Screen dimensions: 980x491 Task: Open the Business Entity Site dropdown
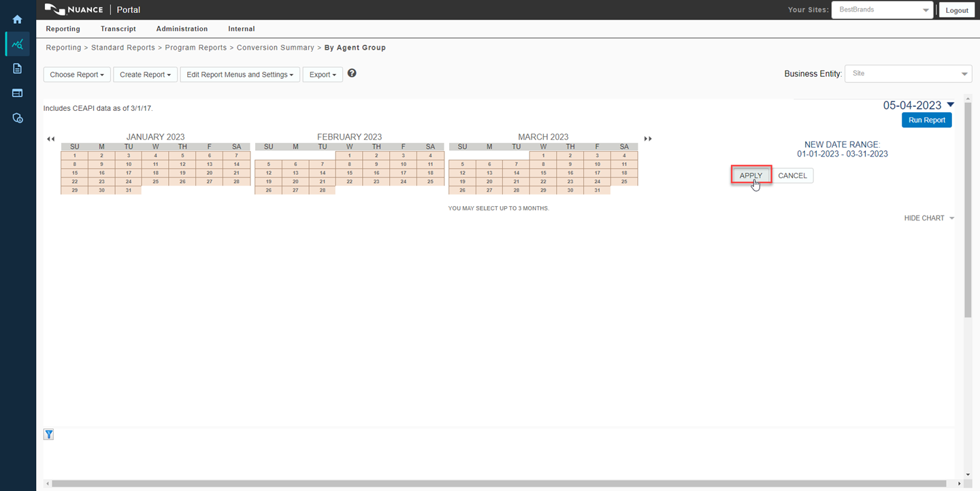point(908,73)
